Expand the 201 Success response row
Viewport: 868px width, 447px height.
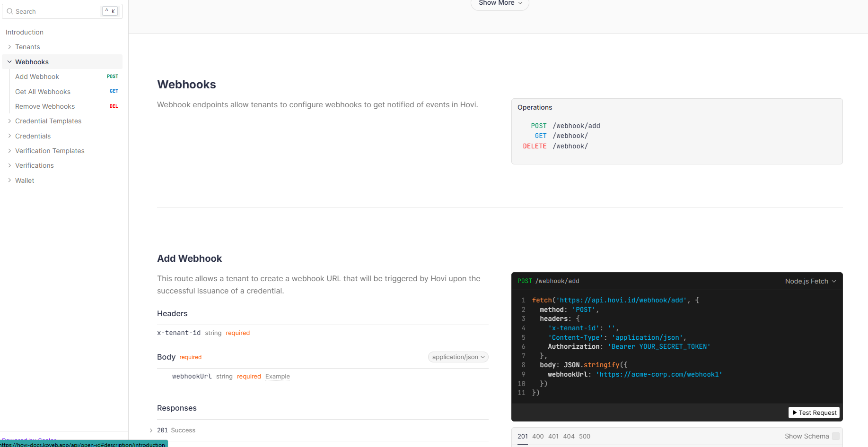click(151, 430)
